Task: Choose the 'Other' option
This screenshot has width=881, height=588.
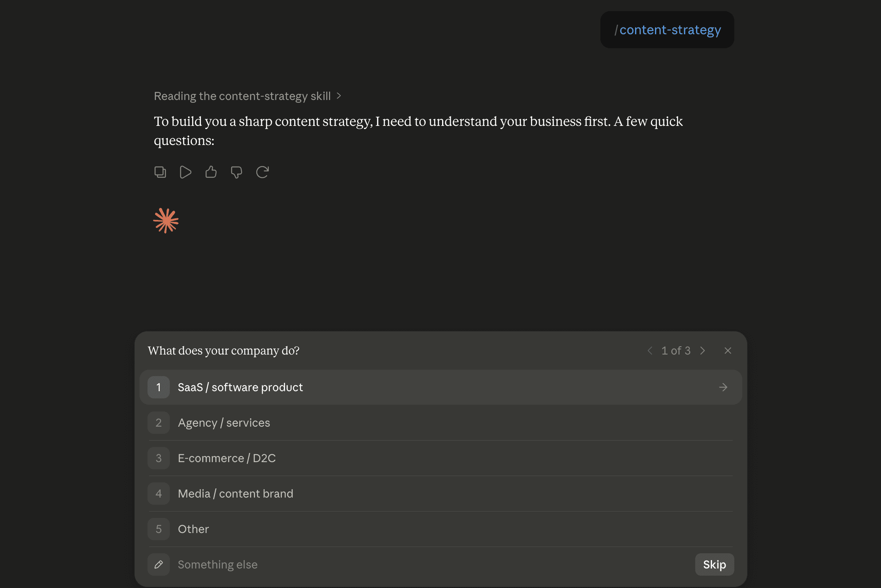Action: point(441,529)
